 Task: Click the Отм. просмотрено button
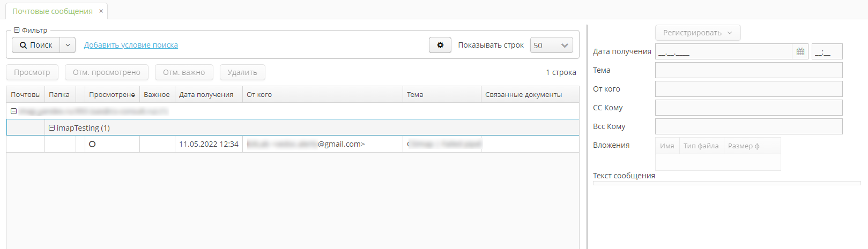point(107,72)
